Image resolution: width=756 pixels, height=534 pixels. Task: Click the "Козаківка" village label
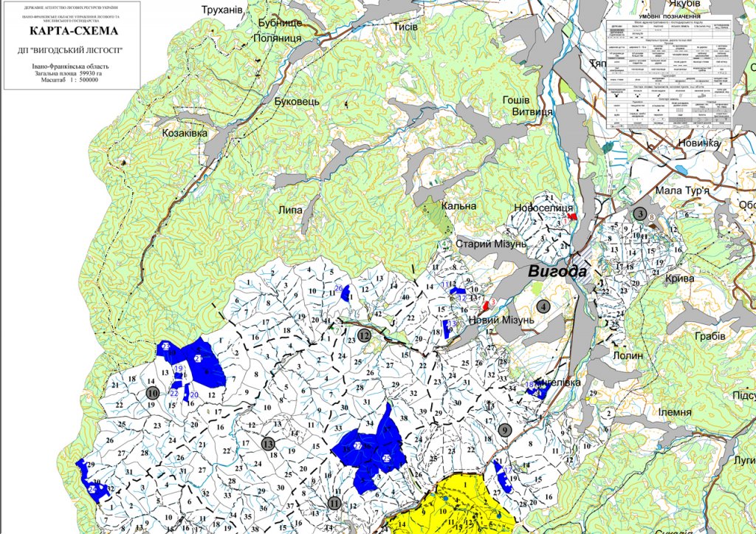[185, 133]
